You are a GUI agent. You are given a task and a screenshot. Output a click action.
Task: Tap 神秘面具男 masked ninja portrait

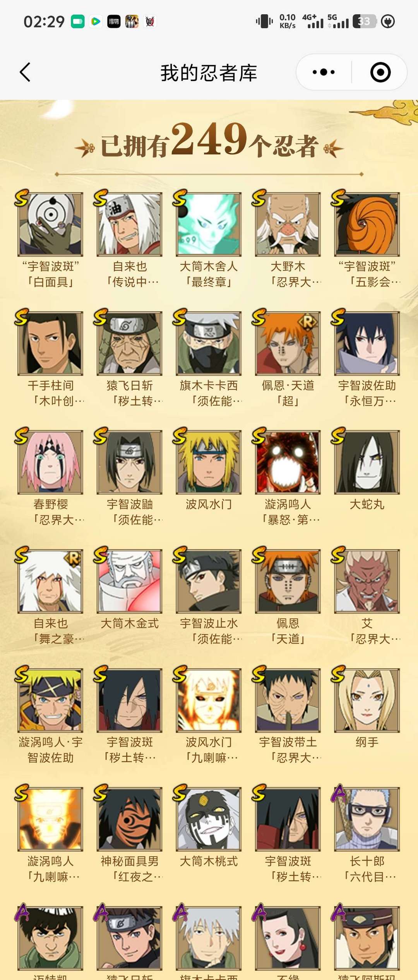click(129, 819)
